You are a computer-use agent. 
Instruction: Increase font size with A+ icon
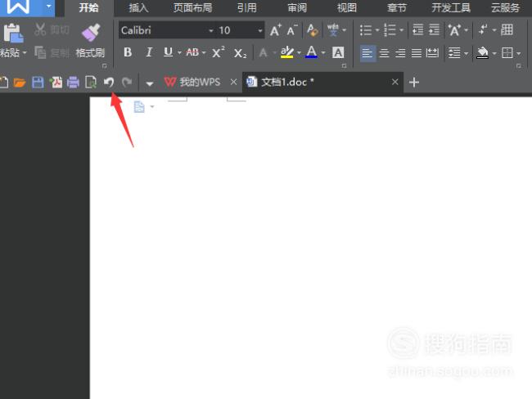pos(276,30)
